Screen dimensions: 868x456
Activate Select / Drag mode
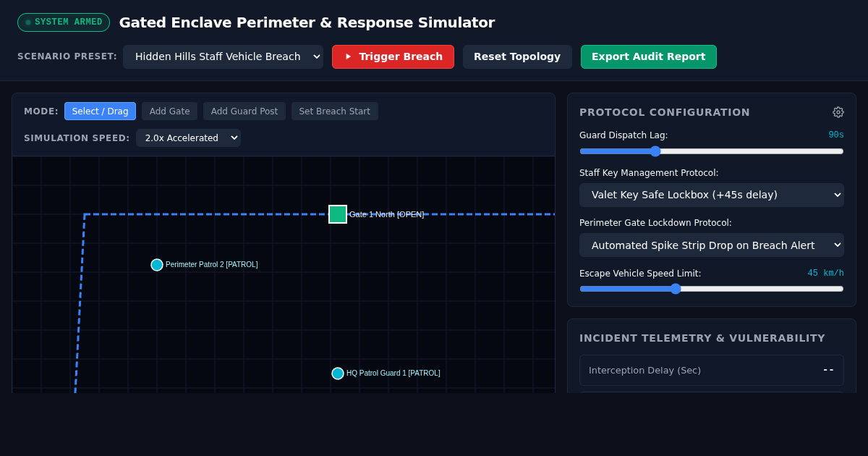pos(100,111)
